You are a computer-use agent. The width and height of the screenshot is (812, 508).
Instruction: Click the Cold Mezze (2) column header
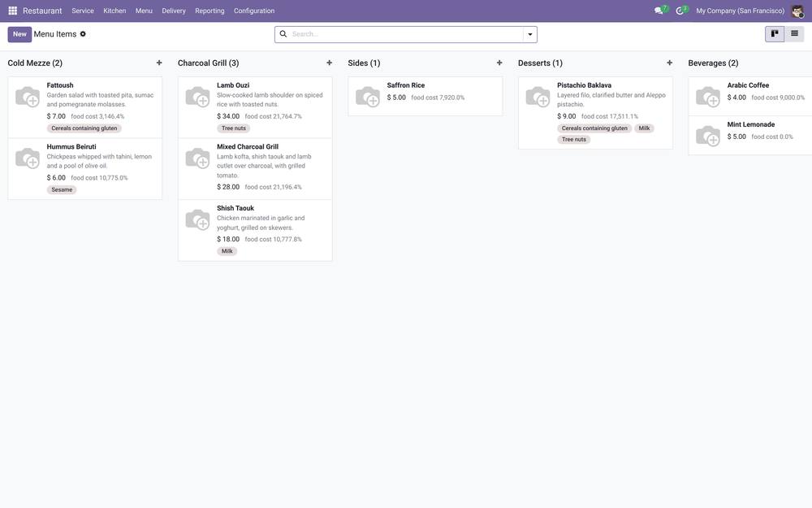tap(35, 63)
